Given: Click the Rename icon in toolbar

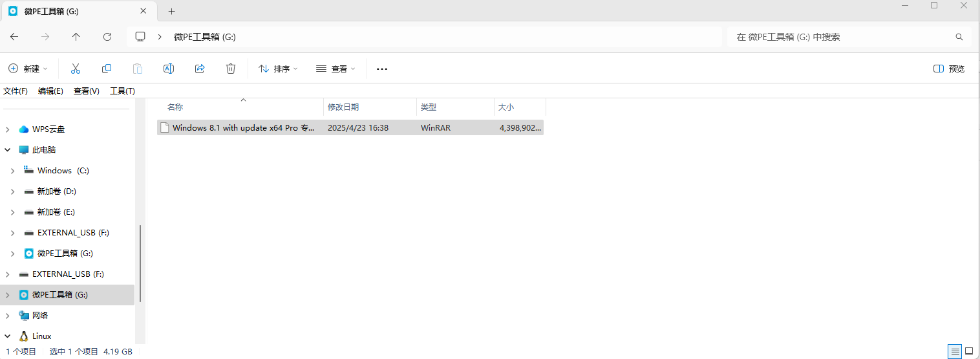Looking at the screenshot, I should pos(169,69).
